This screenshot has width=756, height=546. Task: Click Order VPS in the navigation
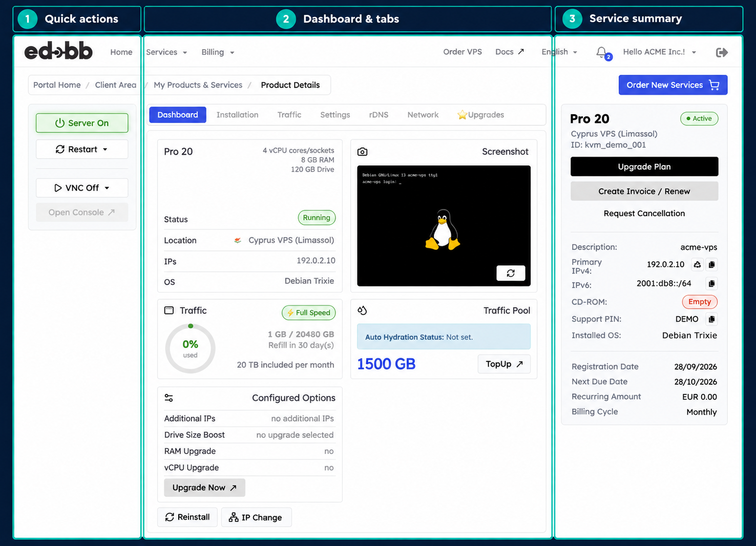tap(463, 52)
